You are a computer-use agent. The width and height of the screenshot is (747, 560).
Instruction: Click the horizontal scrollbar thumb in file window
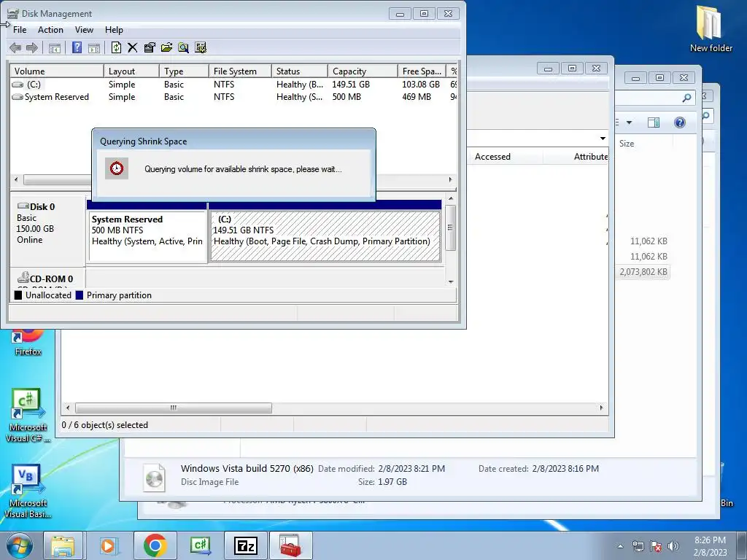click(174, 408)
